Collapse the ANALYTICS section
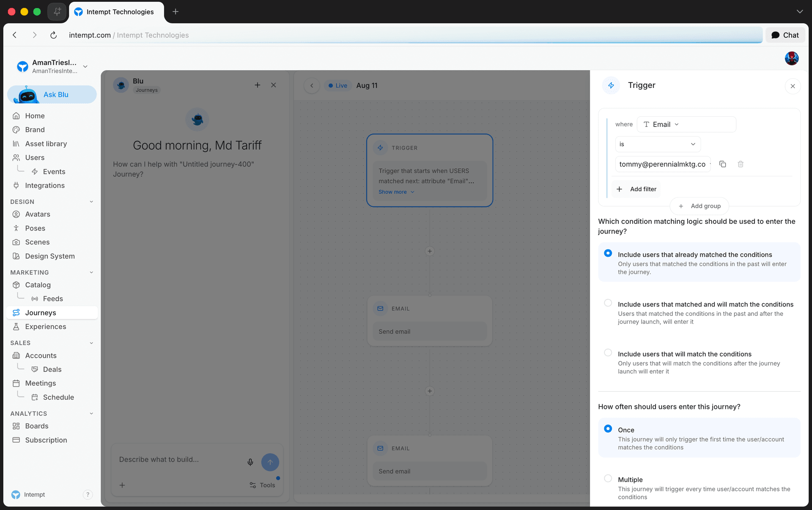The height and width of the screenshot is (510, 812). [91, 414]
